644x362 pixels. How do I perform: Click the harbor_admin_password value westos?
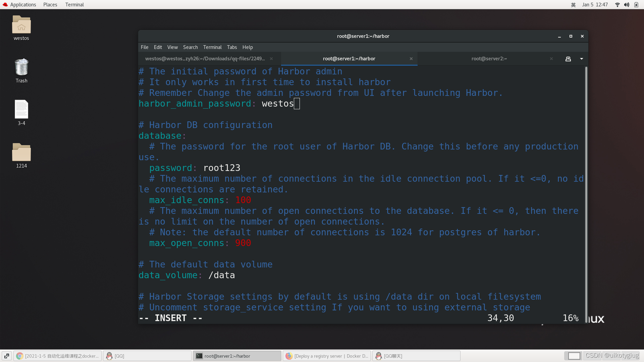pyautogui.click(x=278, y=104)
